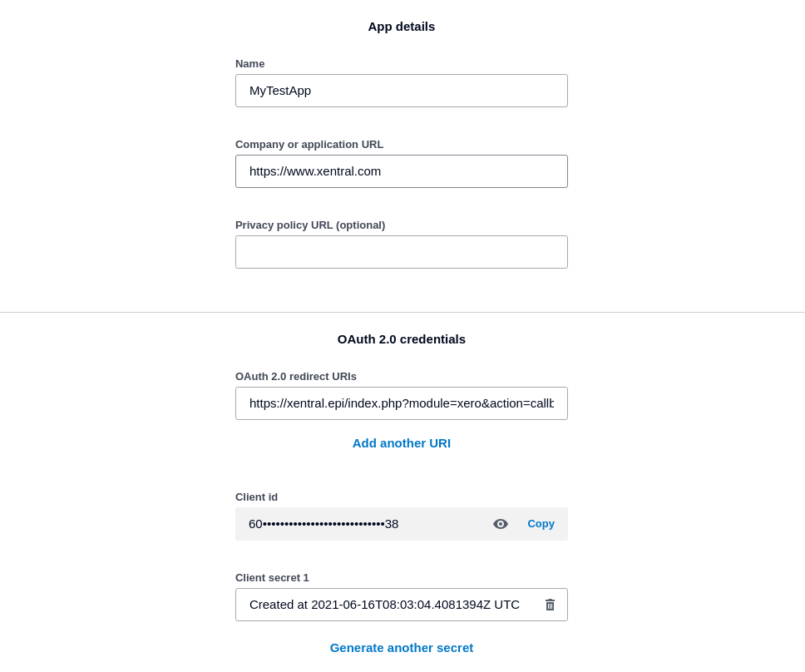Select the OAuth 2.0 redirect URI input
This screenshot has width=805, height=672.
pos(402,403)
